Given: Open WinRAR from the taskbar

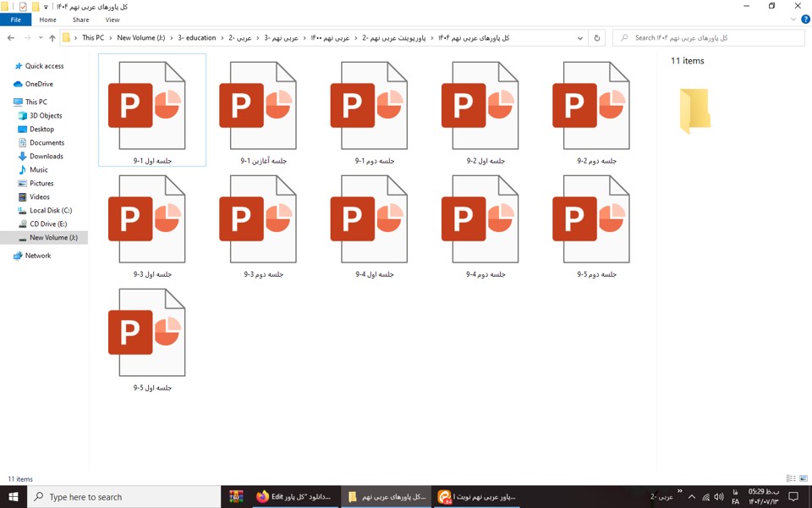Looking at the screenshot, I should point(236,497).
